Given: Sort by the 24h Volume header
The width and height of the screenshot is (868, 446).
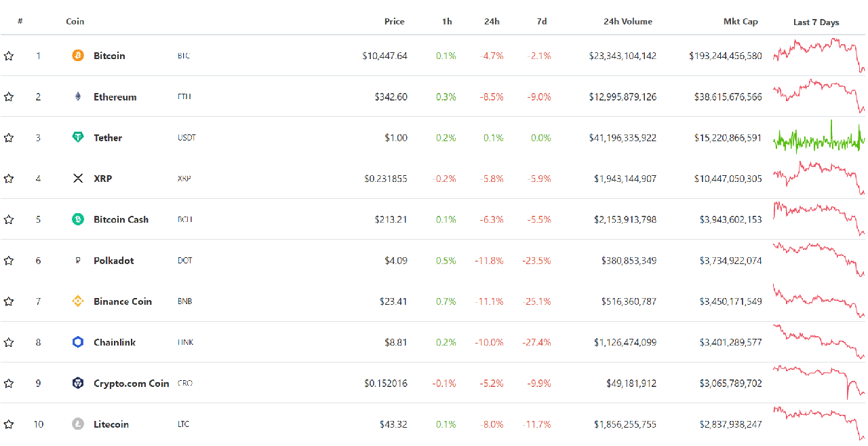Looking at the screenshot, I should tap(628, 21).
